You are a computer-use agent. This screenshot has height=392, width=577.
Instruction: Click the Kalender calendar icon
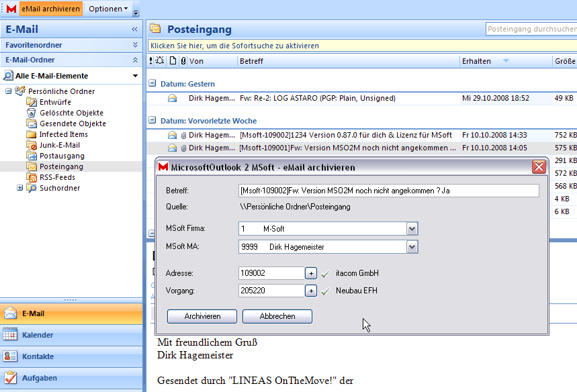(10, 335)
